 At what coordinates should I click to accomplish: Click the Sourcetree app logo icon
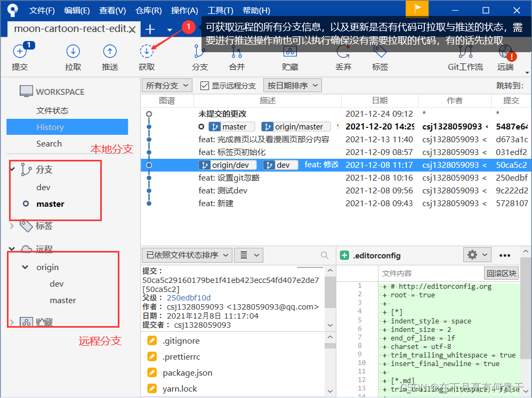(13, 10)
